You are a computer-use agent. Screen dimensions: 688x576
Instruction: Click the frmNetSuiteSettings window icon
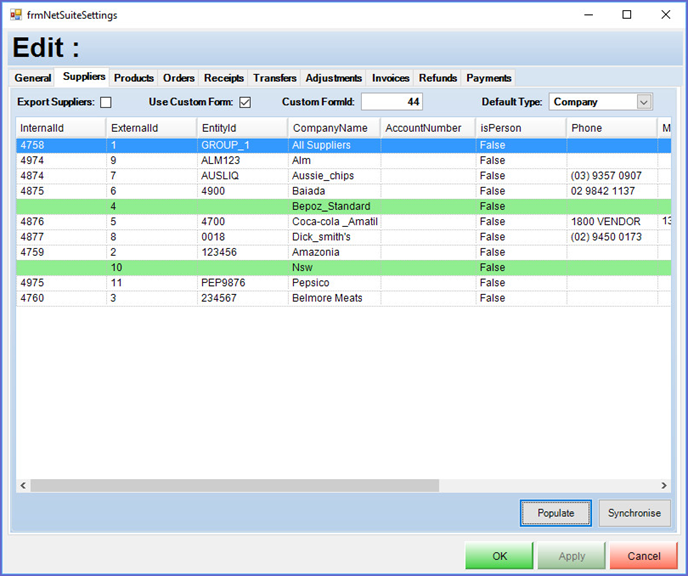point(16,15)
